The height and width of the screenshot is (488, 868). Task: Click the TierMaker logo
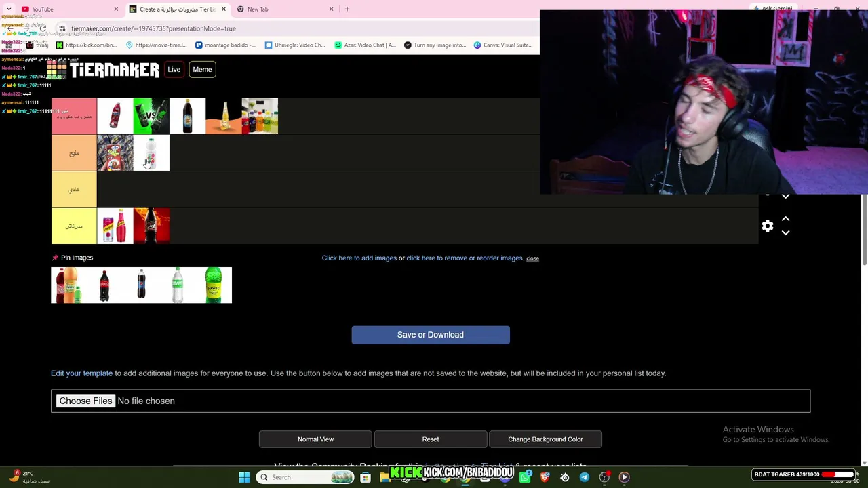coord(103,69)
